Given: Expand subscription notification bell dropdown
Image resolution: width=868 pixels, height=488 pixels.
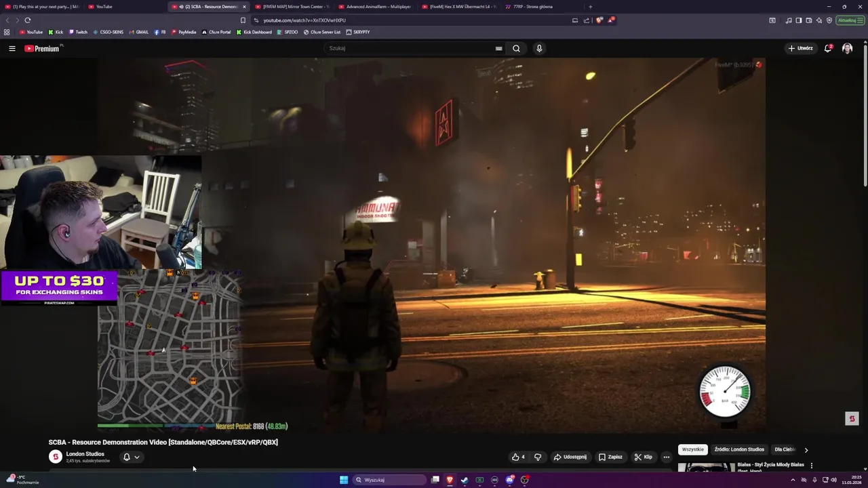Looking at the screenshot, I should [x=131, y=457].
